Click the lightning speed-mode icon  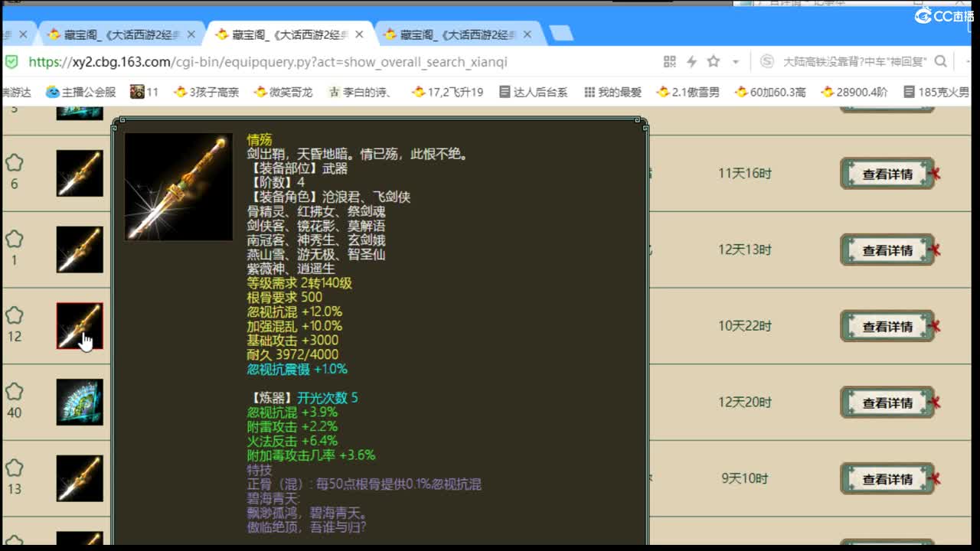pyautogui.click(x=691, y=61)
